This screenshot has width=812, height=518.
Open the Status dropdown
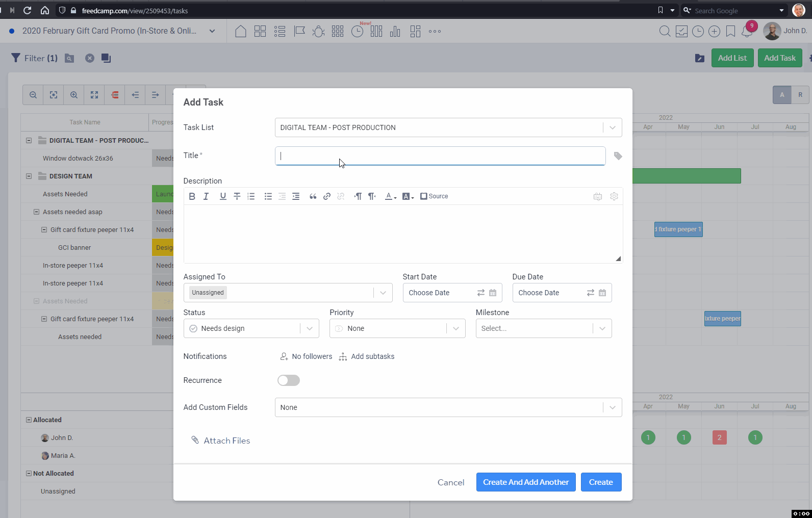click(310, 329)
